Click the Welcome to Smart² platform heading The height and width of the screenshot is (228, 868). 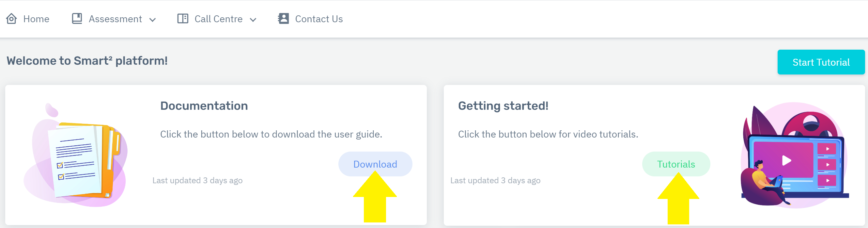(x=87, y=61)
